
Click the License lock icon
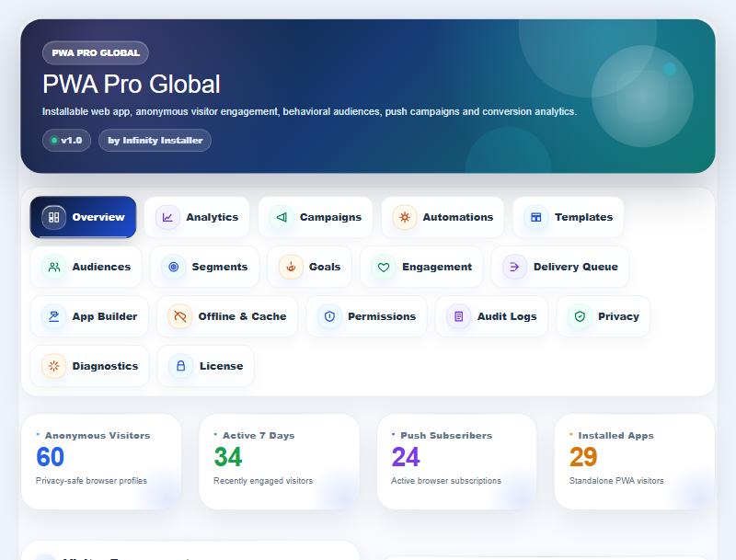[x=180, y=366]
